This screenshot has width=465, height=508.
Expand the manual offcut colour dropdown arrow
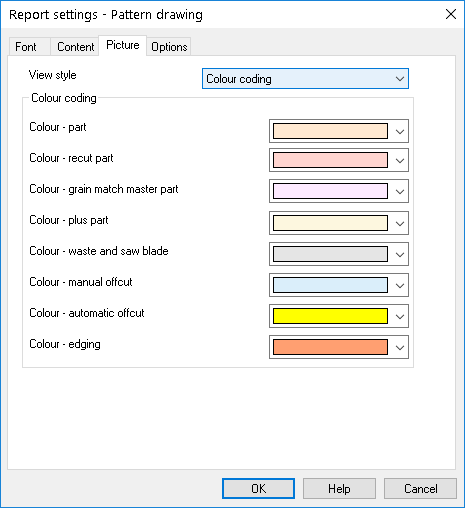[400, 285]
